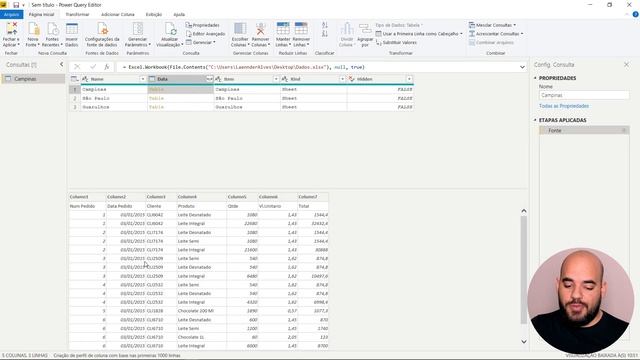
Task: Click Dividir Coluna icon
Action: (347, 29)
